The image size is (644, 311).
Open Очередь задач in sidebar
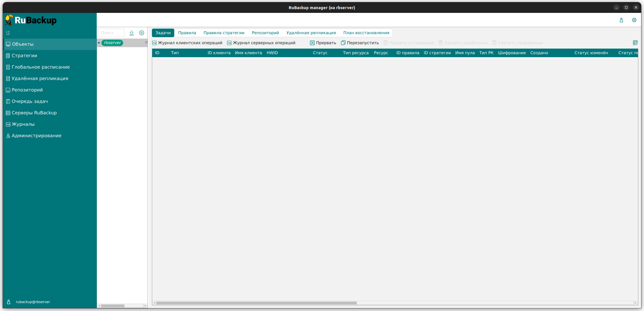pyautogui.click(x=29, y=101)
